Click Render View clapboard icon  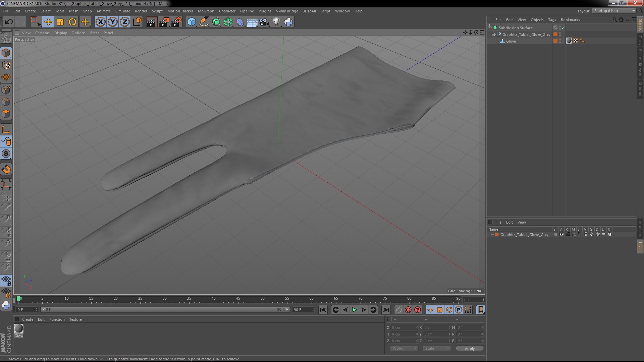point(152,22)
